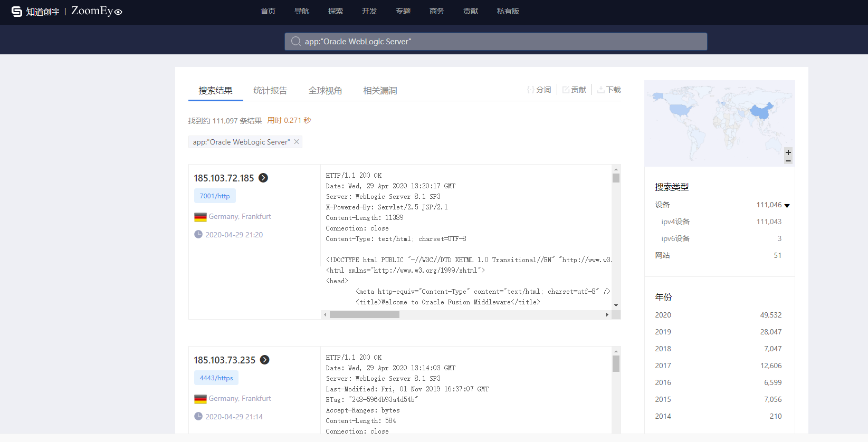Filter results by year 2017
The height and width of the screenshot is (442, 868).
coord(663,366)
